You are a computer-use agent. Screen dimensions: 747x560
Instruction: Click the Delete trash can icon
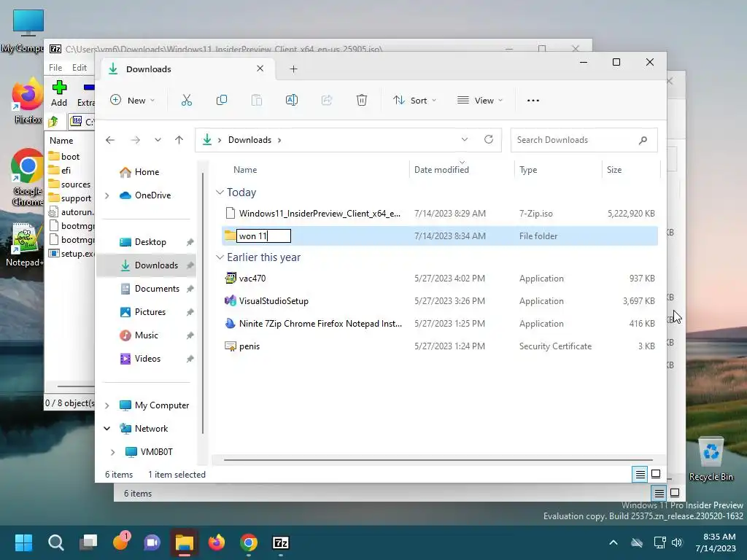click(x=362, y=100)
